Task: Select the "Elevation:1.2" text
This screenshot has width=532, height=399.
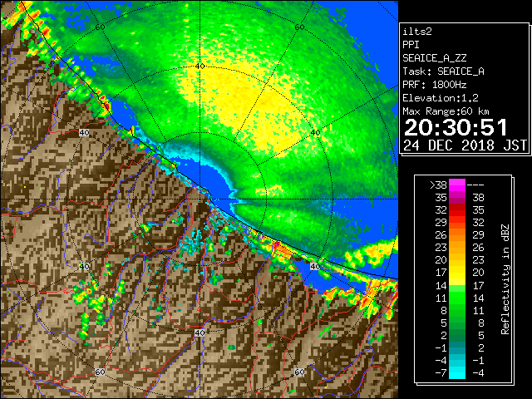Action: (x=440, y=98)
